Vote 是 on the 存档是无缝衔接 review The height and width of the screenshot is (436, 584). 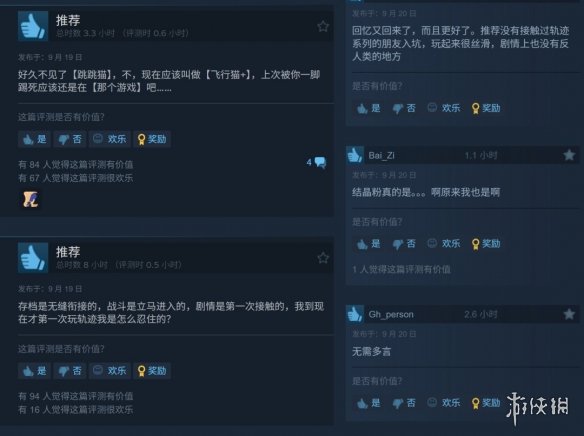tap(34, 371)
